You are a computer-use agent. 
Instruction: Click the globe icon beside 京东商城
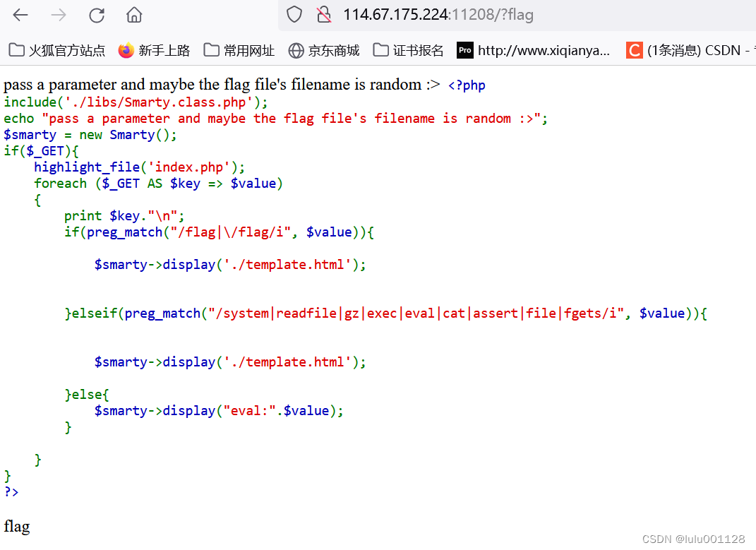296,50
